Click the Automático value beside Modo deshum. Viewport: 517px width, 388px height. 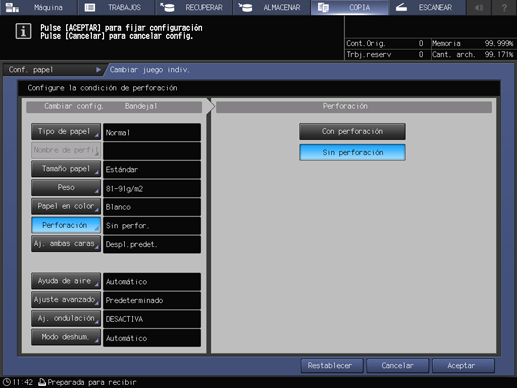(152, 338)
